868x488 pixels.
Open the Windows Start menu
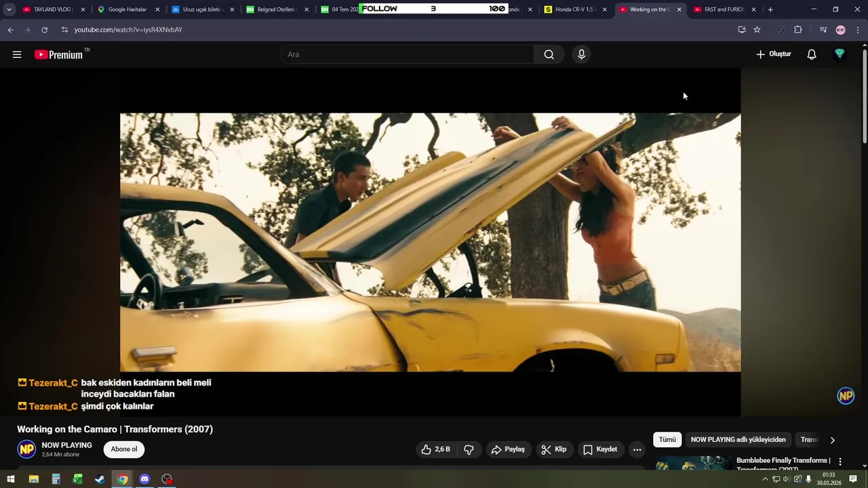(11, 479)
